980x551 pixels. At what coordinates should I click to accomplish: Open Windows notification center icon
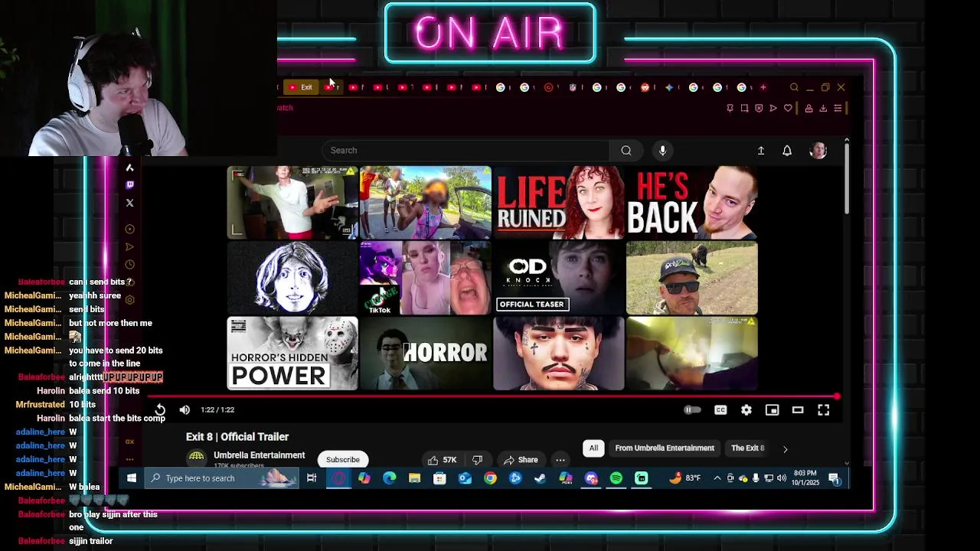(x=835, y=479)
